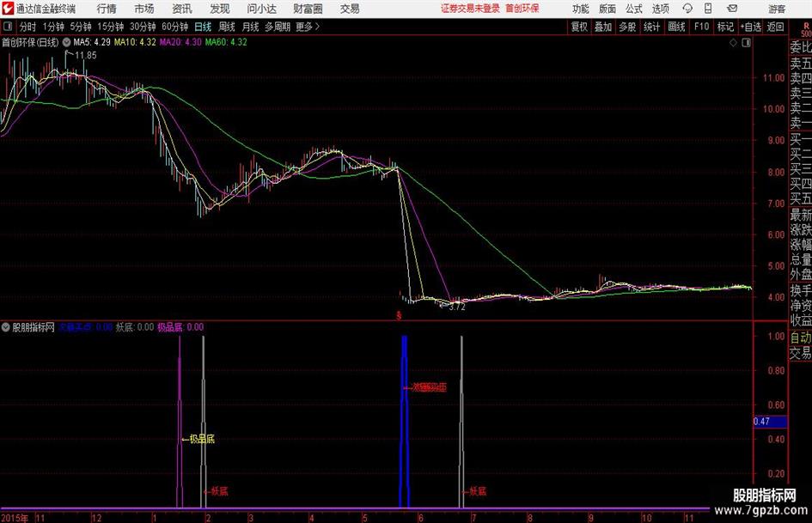Click the 极品底: 0.00 indicator readout
The height and width of the screenshot is (523, 812).
[180, 327]
